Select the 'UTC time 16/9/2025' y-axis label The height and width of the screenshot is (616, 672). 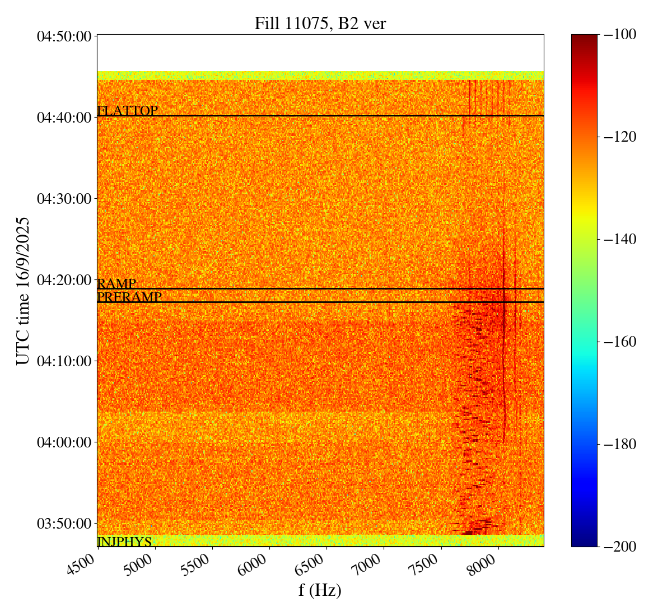[x=22, y=291]
